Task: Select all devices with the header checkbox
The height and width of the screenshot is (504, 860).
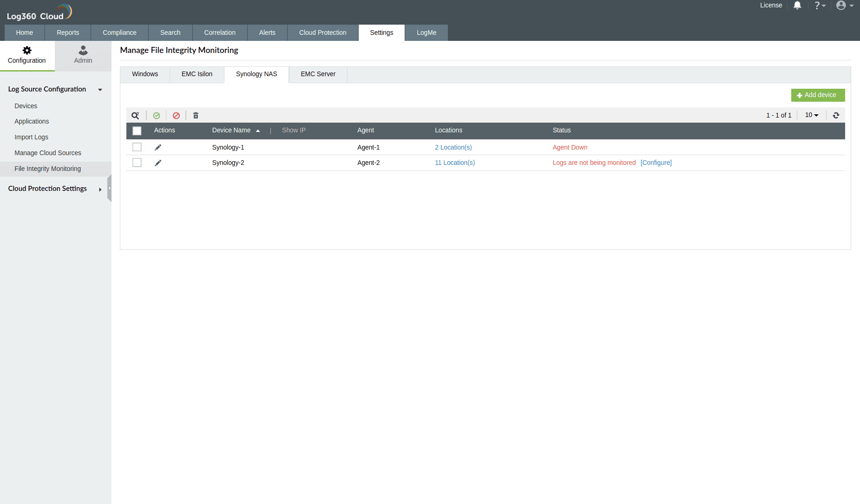Action: point(137,131)
